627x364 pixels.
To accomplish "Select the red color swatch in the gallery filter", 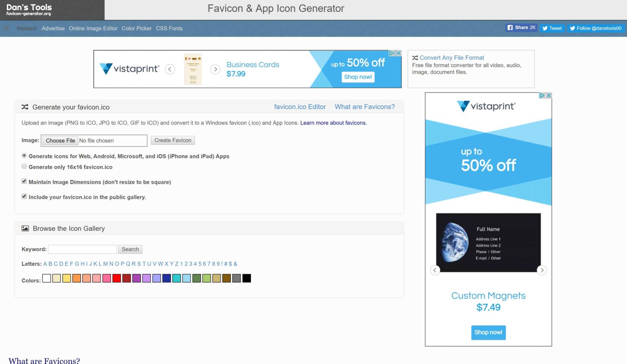I will [116, 278].
